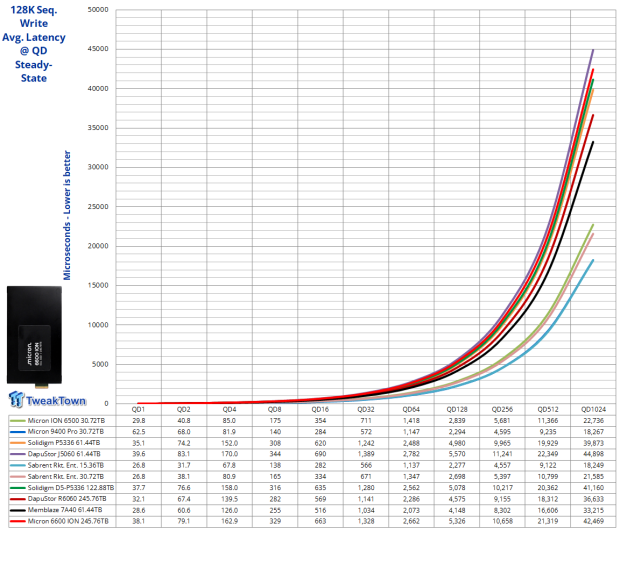620x568 pixels.
Task: Click the TweakTown logo
Action: pos(47,399)
